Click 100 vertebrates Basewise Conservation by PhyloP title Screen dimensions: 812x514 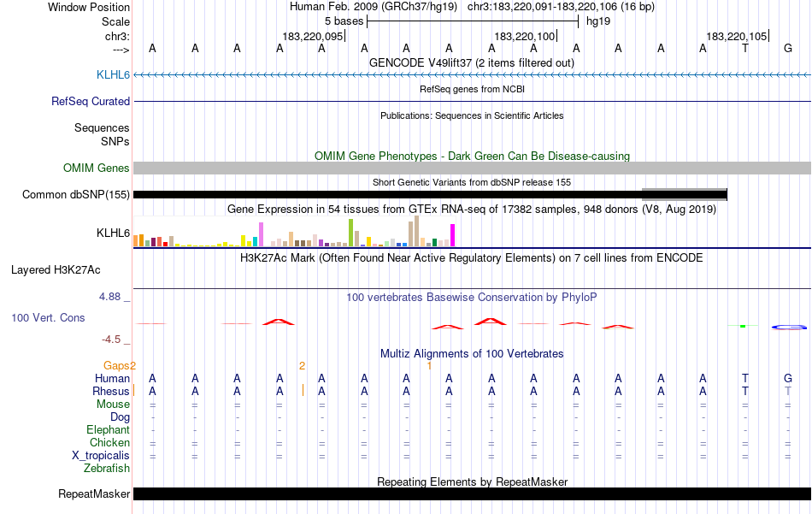tap(472, 298)
